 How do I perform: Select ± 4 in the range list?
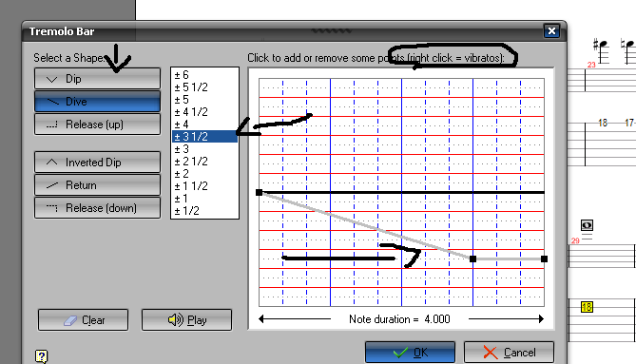click(204, 125)
